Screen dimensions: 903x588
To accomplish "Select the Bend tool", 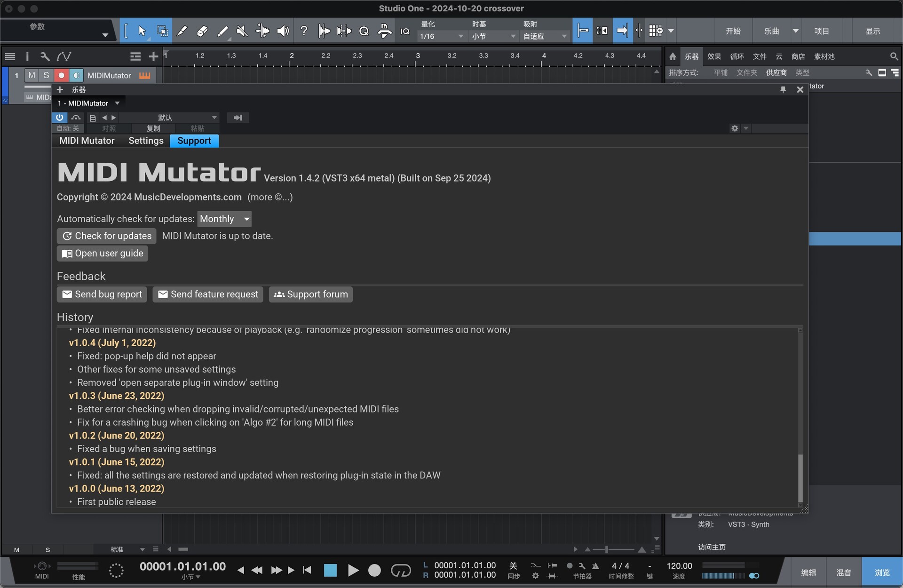I will [x=262, y=31].
